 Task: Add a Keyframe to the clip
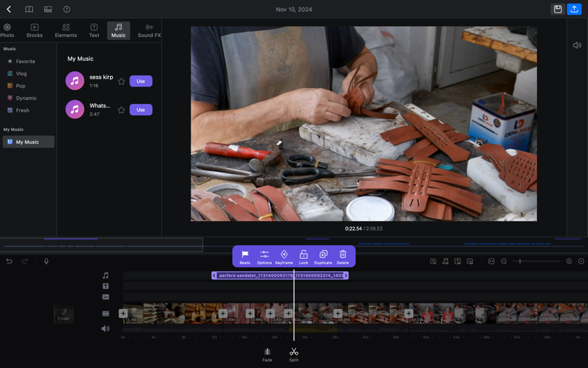284,256
